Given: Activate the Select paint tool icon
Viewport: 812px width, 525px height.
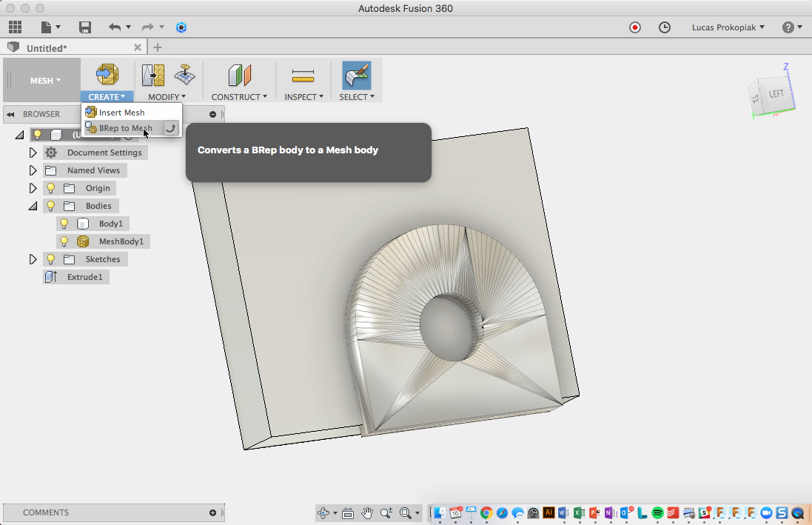Looking at the screenshot, I should (x=357, y=75).
